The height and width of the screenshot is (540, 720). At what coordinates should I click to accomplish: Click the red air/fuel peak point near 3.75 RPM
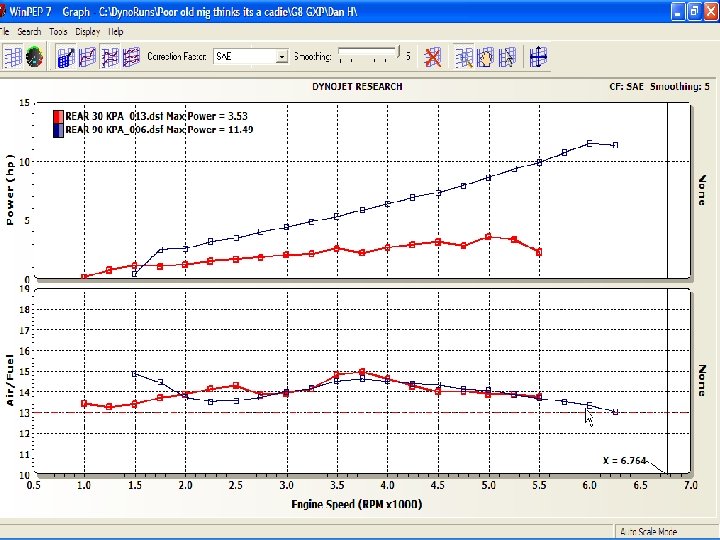click(x=362, y=371)
